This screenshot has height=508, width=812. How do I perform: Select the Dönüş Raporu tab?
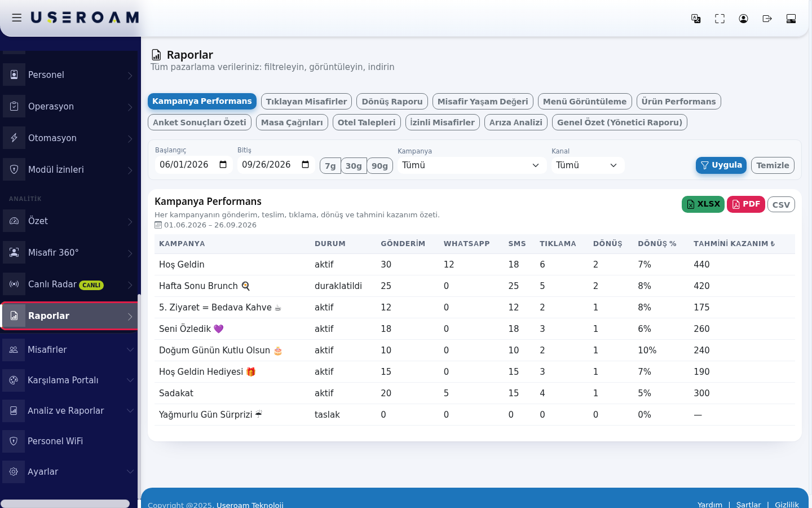pos(392,102)
